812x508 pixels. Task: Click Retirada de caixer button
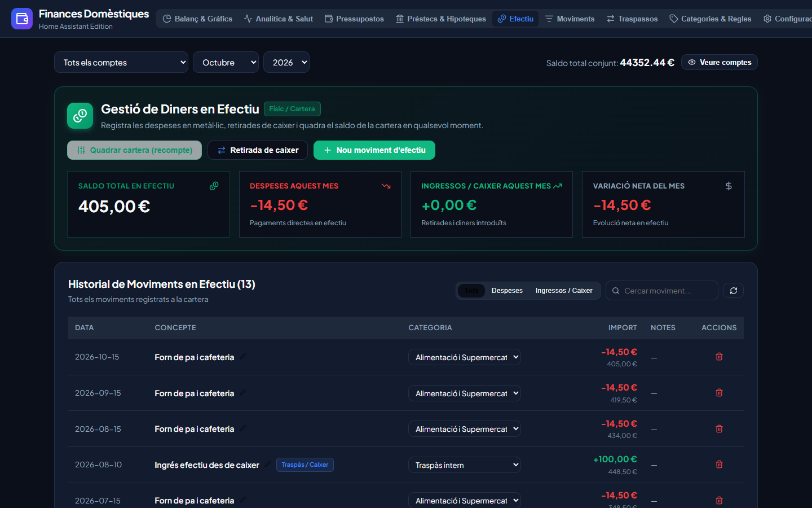point(258,150)
